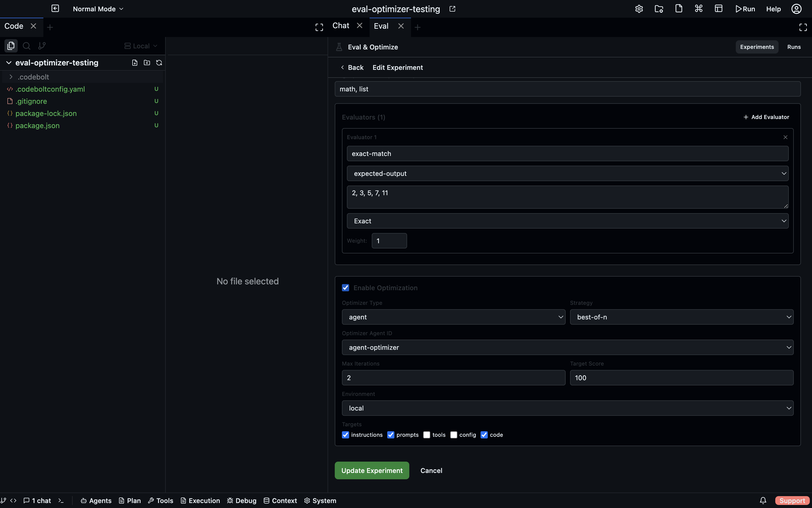
Task: Remove Evaluator 1 with its X icon
Action: tap(785, 137)
